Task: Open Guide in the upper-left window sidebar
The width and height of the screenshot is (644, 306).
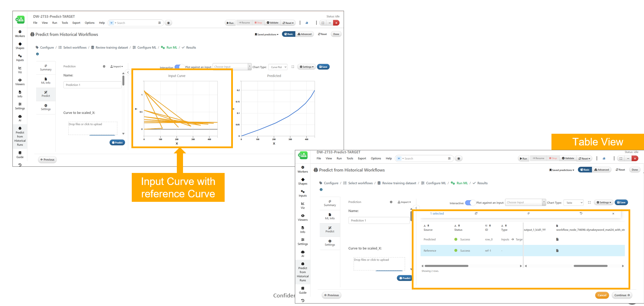Action: [20, 155]
